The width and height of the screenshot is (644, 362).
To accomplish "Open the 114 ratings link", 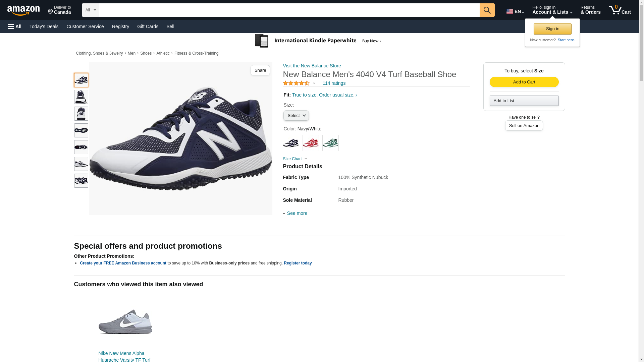I will [x=334, y=83].
